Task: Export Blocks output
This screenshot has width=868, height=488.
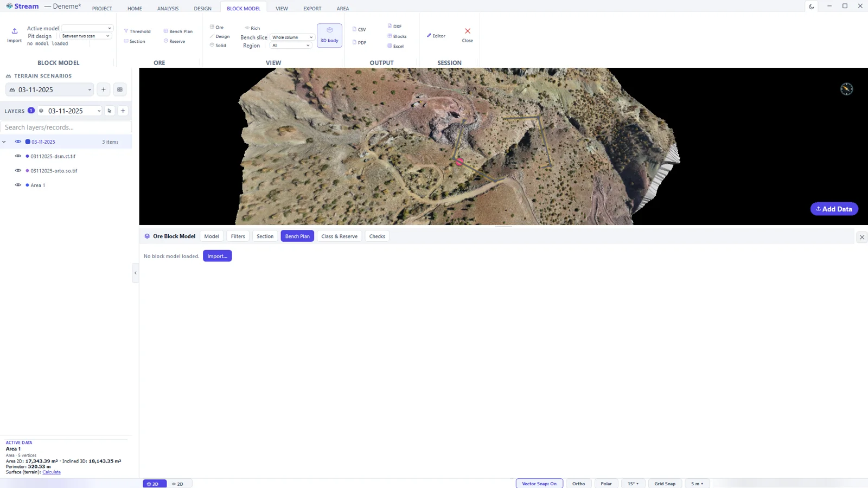Action: click(397, 36)
